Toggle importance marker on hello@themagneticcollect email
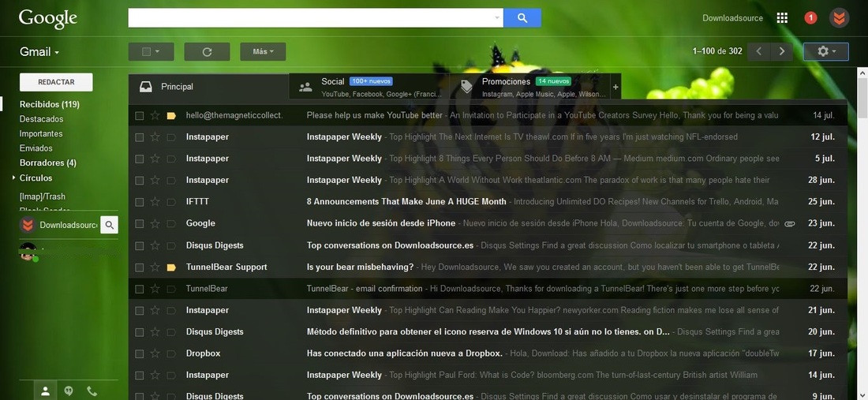The height and width of the screenshot is (400, 868). pos(171,116)
